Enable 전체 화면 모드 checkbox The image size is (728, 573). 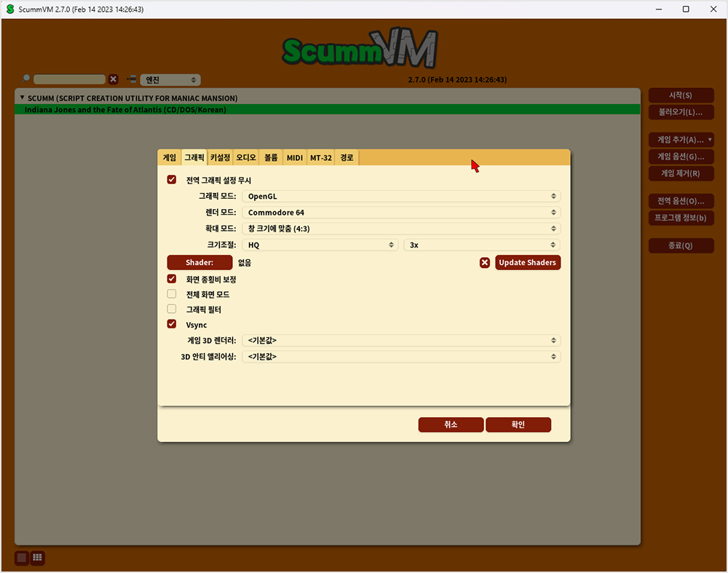pyautogui.click(x=172, y=294)
